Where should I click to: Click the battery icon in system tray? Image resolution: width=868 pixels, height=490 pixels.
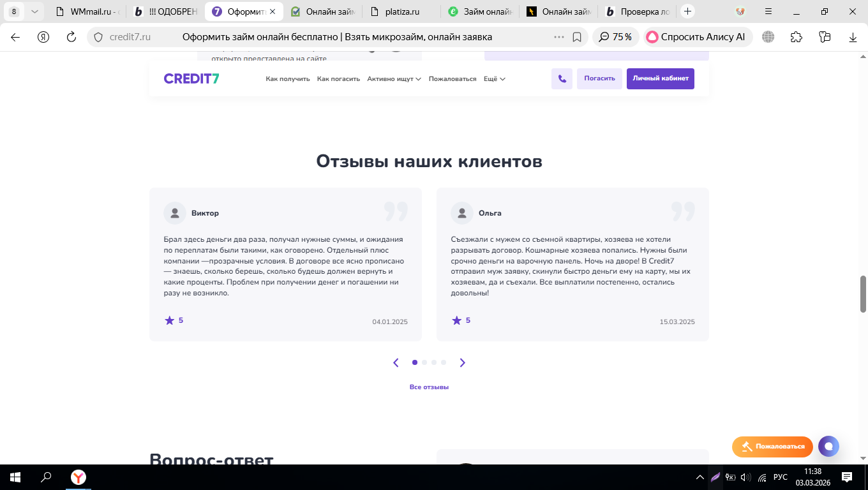(731, 477)
